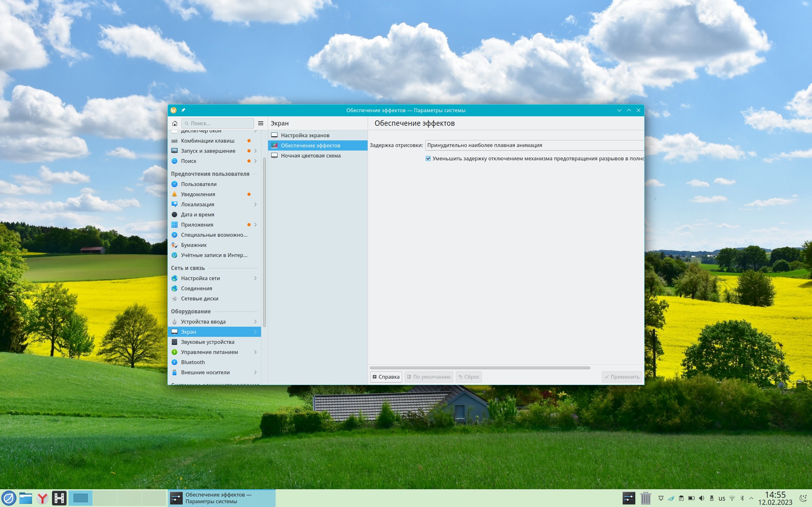
Task: Open the hamburger menu next to search
Action: 260,123
